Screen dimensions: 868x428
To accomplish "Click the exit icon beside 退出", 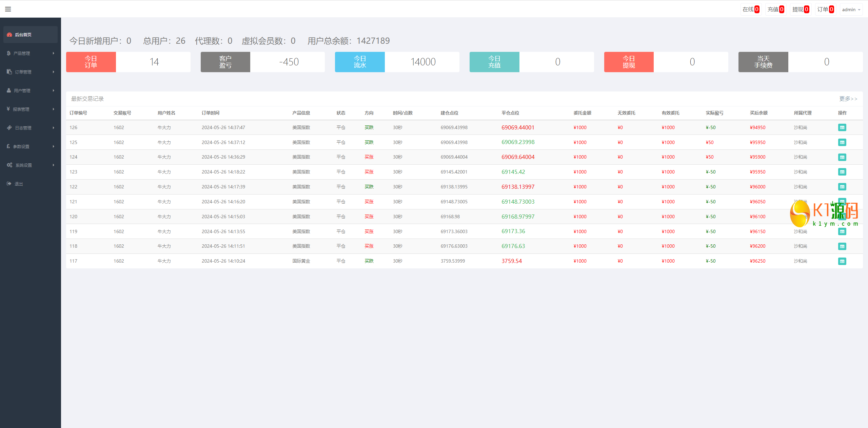I will point(9,184).
